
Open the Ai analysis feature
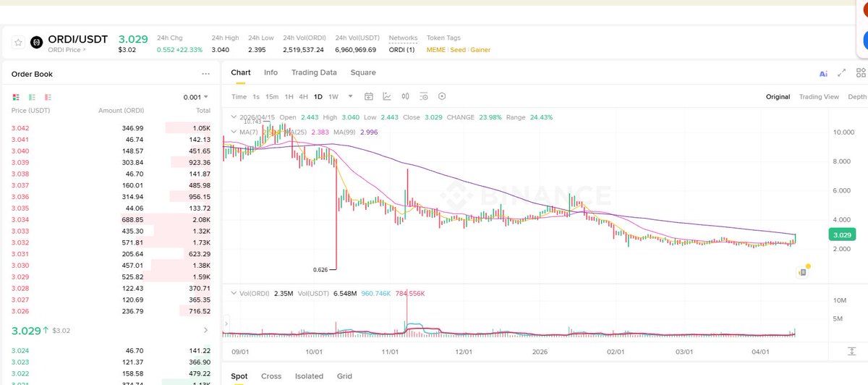click(x=823, y=74)
